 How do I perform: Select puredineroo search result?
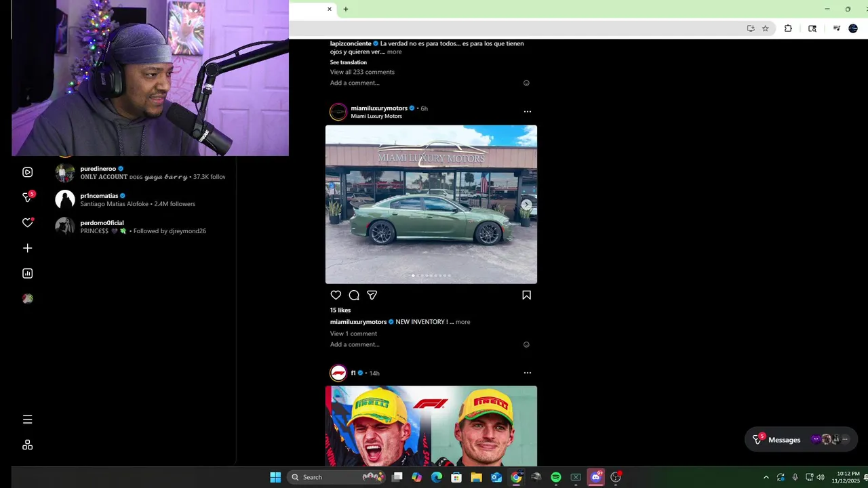click(x=141, y=172)
